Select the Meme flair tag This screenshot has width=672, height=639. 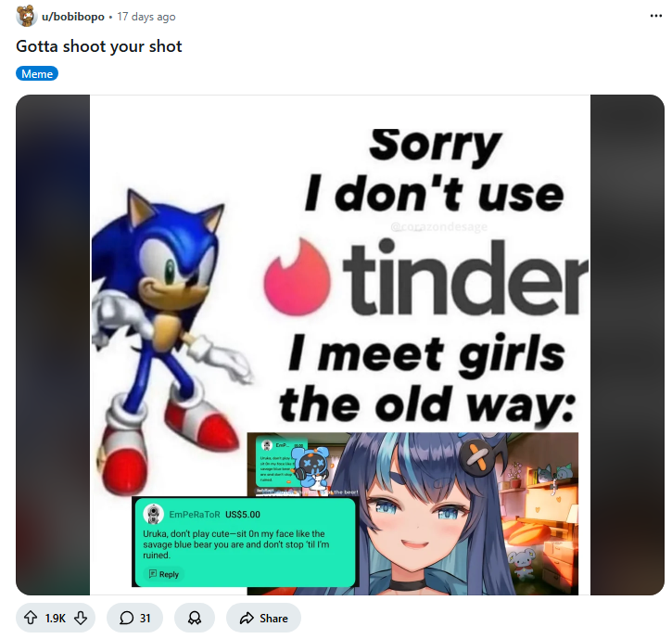point(37,74)
